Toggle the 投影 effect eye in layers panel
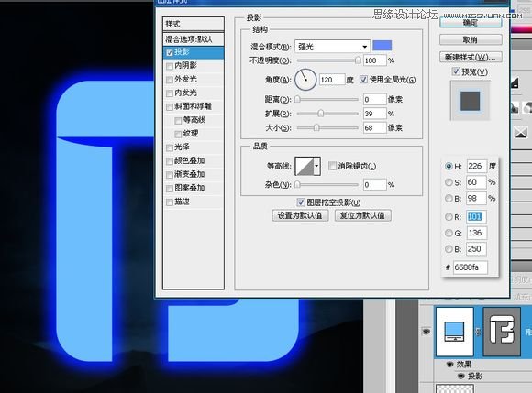This screenshot has width=532, height=393. 460,377
